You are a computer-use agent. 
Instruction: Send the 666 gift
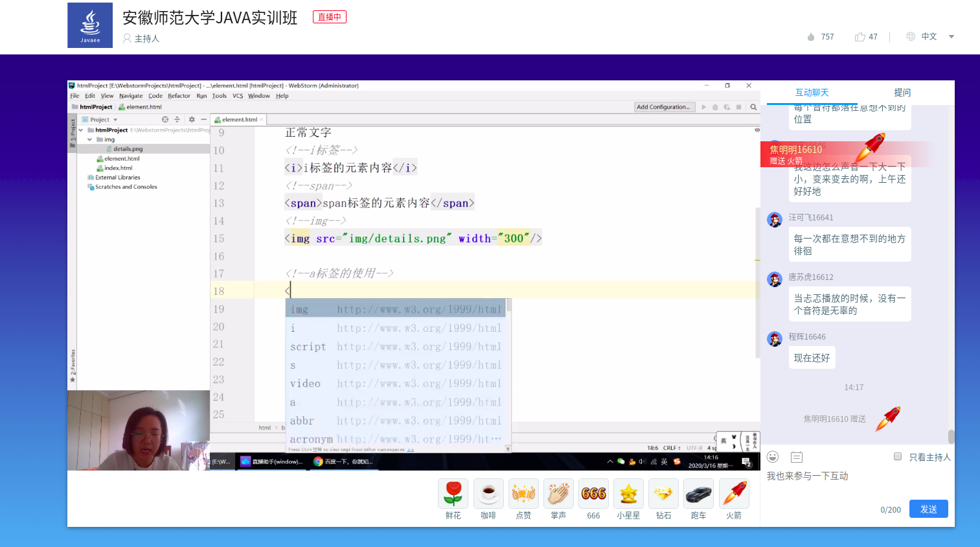click(x=593, y=494)
